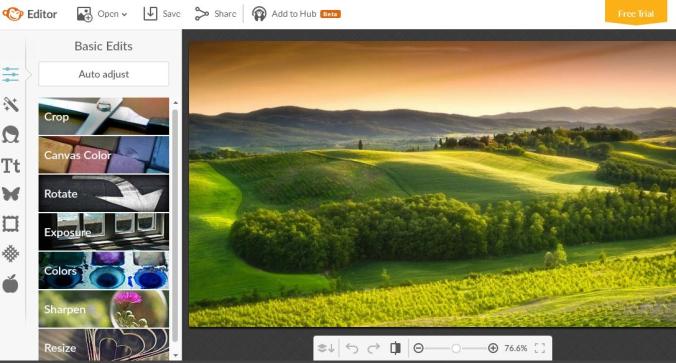The image size is (676, 363).
Task: Click the 76.6% zoom value
Action: pyautogui.click(x=516, y=348)
